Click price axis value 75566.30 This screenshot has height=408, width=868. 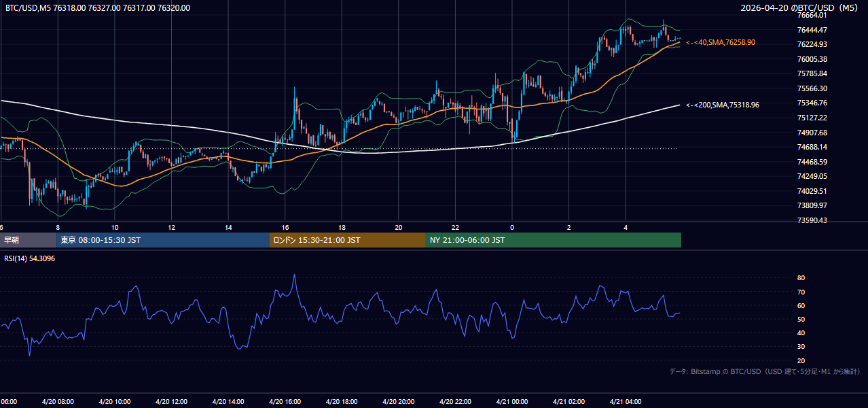[x=812, y=88]
